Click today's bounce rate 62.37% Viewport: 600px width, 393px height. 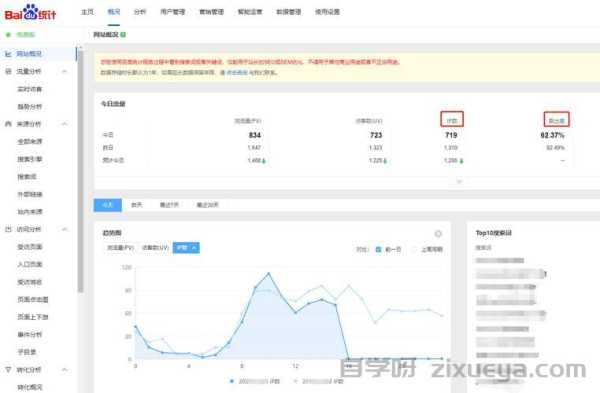[553, 135]
